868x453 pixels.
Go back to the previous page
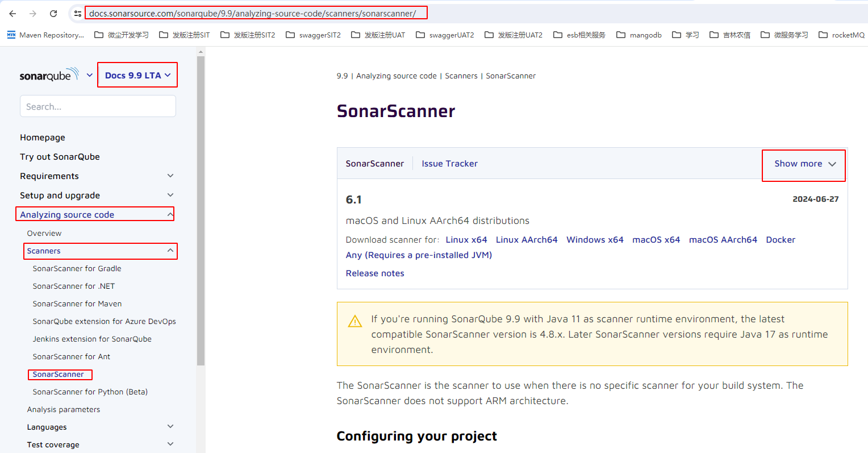tap(12, 14)
